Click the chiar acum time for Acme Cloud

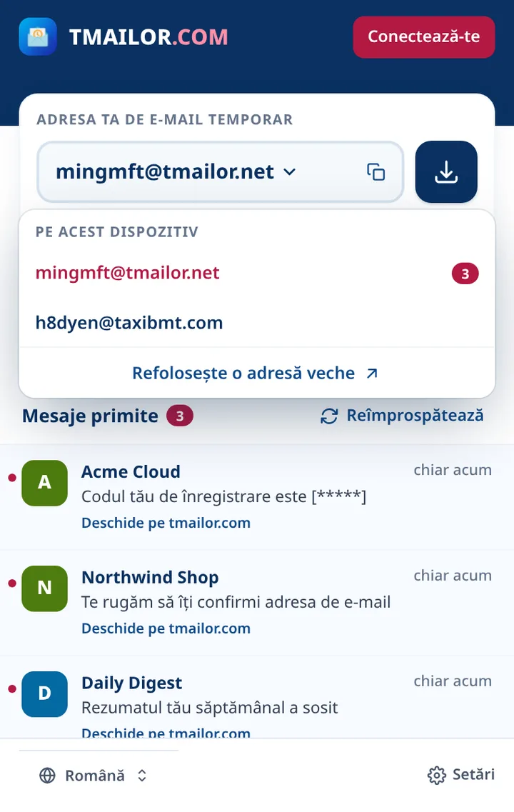coord(453,470)
